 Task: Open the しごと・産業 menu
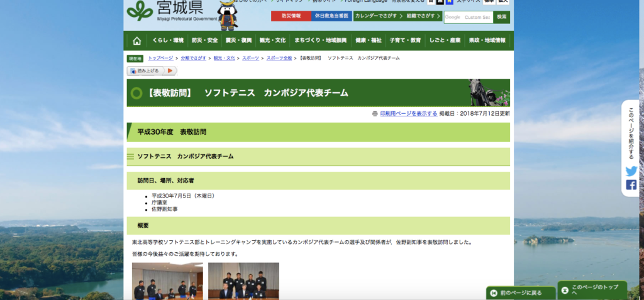445,41
